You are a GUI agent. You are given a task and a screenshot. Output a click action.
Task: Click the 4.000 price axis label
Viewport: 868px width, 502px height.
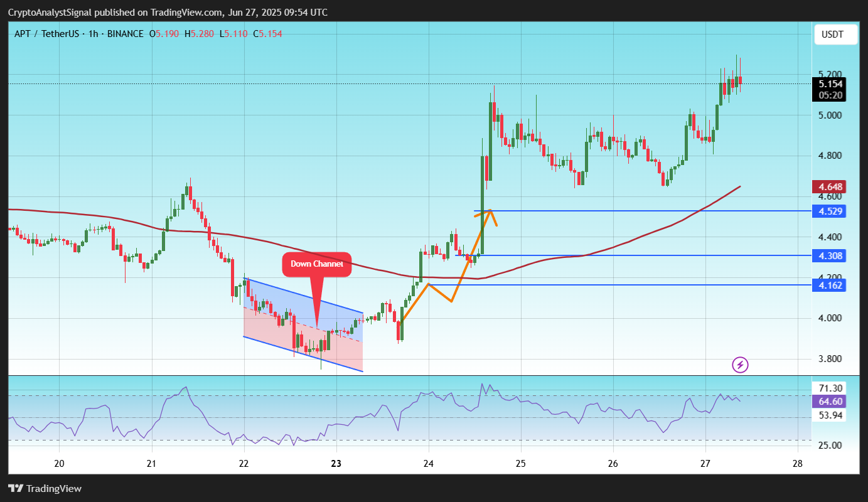(x=830, y=318)
